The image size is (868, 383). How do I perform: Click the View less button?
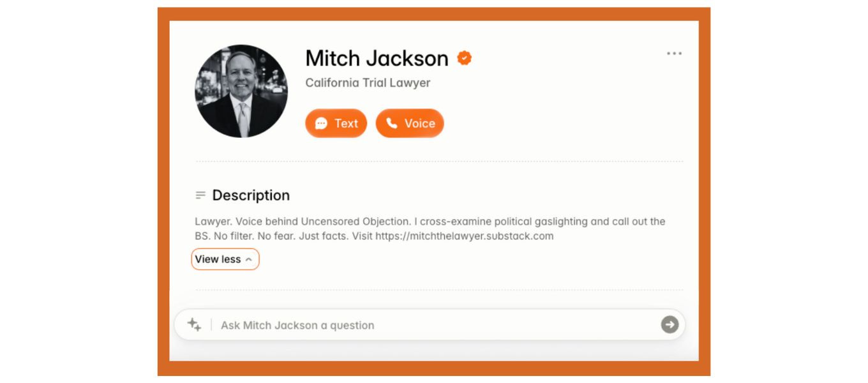225,259
